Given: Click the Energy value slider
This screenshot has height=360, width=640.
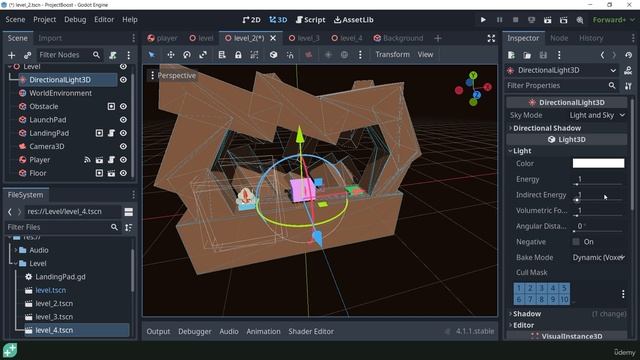Looking at the screenshot, I should click(598, 180).
